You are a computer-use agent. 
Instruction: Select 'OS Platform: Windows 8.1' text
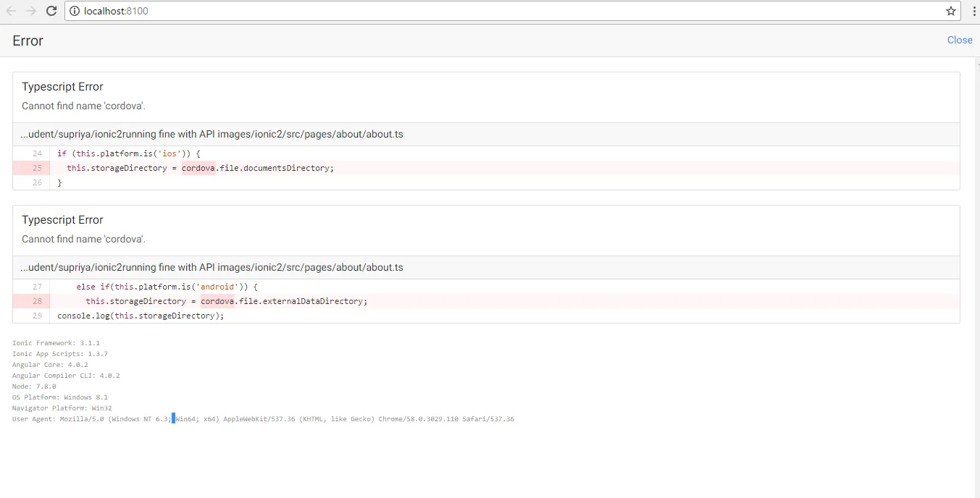tap(59, 397)
